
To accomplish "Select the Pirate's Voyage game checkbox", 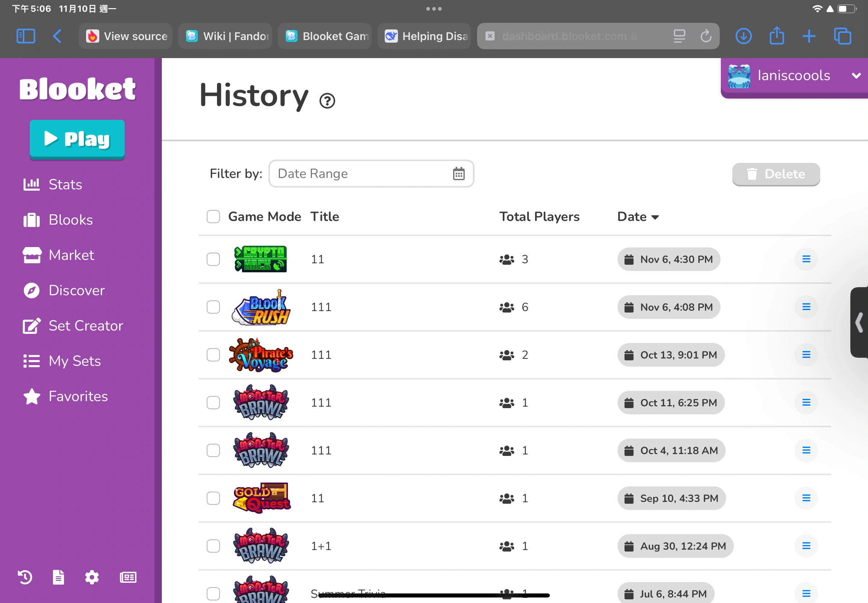I will (x=213, y=355).
